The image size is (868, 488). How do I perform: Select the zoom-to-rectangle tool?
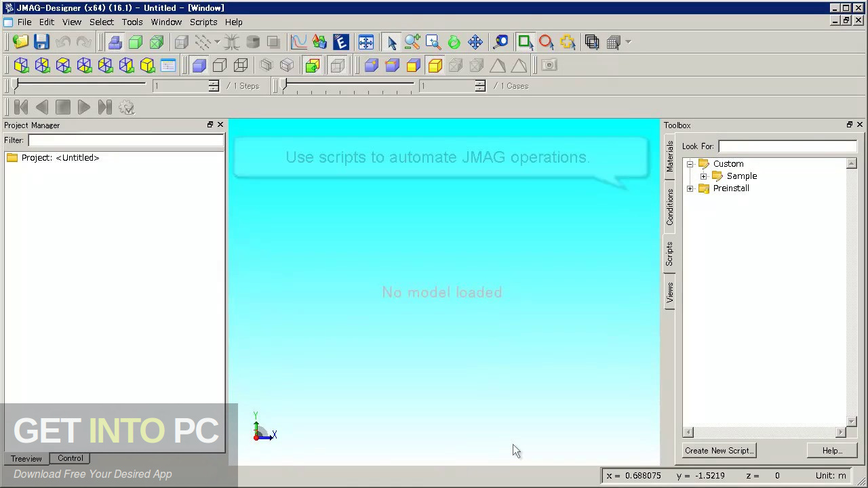pyautogui.click(x=433, y=42)
